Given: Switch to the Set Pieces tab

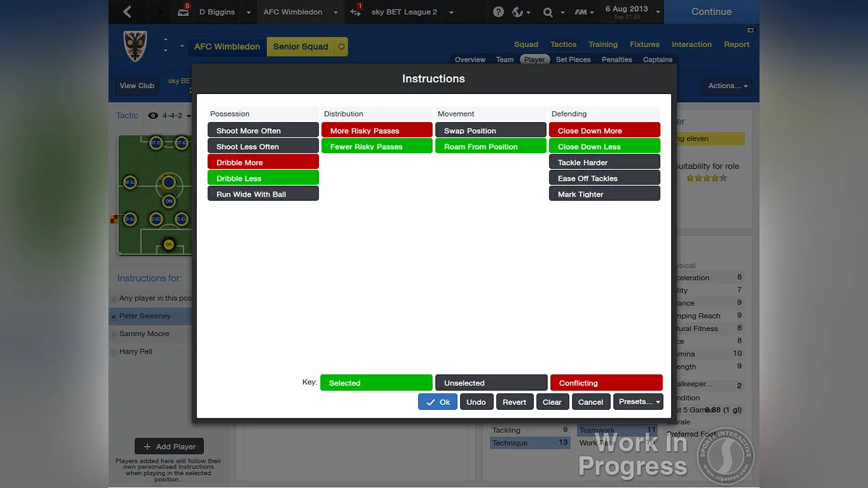Looking at the screenshot, I should click(x=573, y=60).
